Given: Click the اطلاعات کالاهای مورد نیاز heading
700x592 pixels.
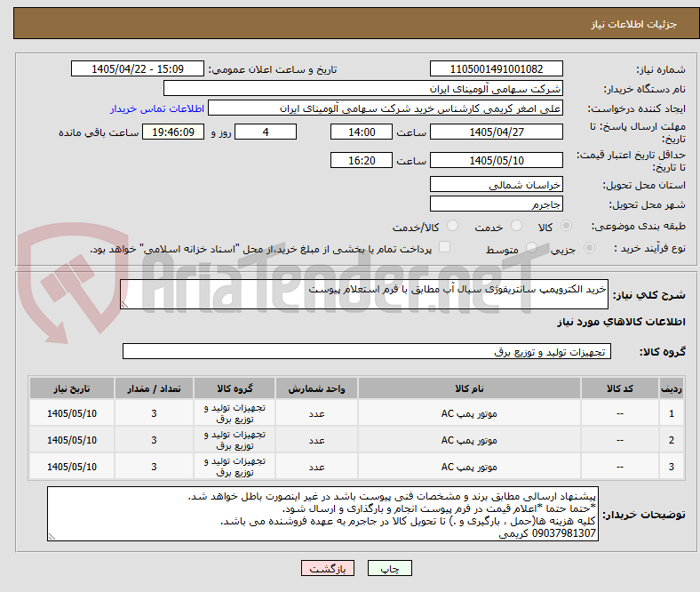Looking at the screenshot, I should click(621, 322).
